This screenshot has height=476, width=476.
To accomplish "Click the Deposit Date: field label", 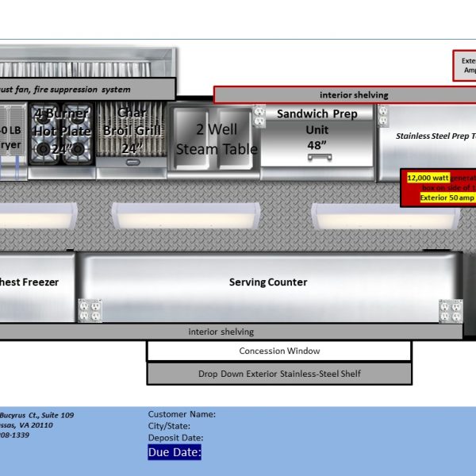I will click(175, 438).
